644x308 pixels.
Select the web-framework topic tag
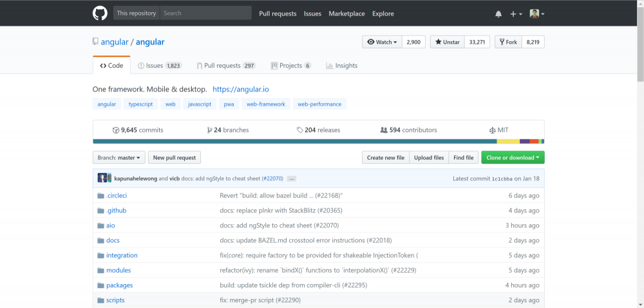click(266, 104)
